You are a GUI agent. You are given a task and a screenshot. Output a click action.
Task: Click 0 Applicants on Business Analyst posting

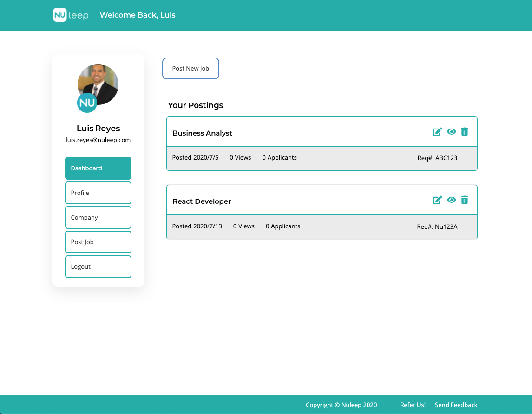(279, 157)
